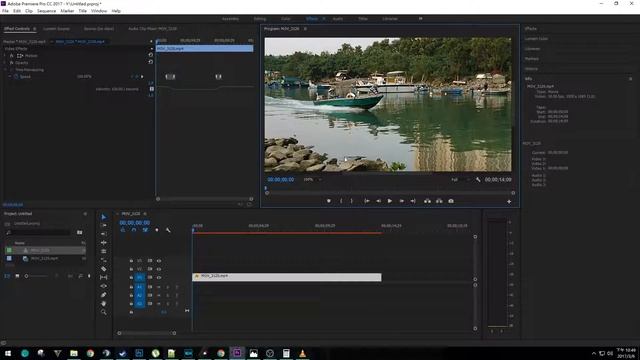Open the Sequence menu
Screen dimensions: 640x360
click(47, 11)
